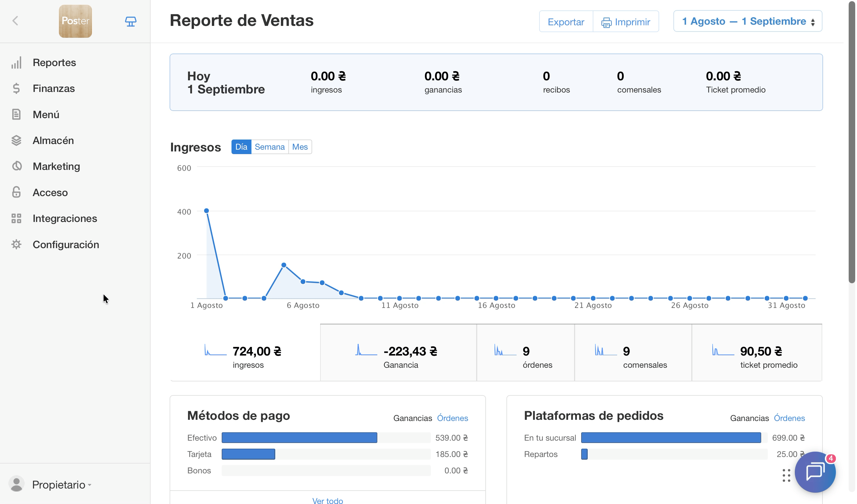Click the Propietario avatar icon

point(16,483)
